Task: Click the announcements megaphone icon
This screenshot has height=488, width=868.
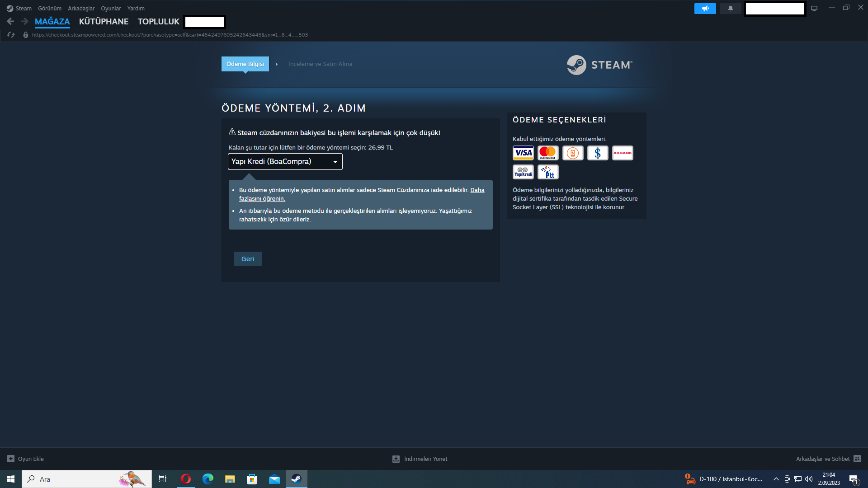Action: tap(705, 9)
